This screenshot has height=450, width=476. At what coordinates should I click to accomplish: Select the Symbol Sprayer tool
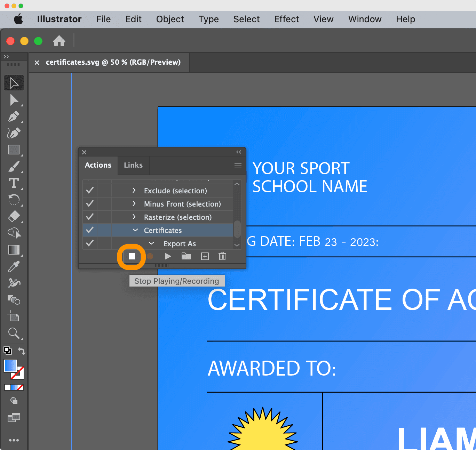(14, 283)
